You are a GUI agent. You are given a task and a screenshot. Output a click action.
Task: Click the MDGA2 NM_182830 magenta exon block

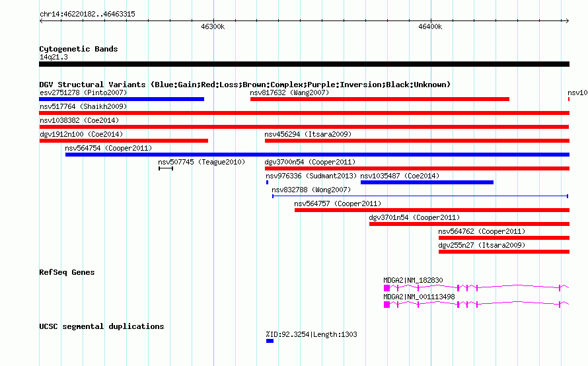[386, 288]
